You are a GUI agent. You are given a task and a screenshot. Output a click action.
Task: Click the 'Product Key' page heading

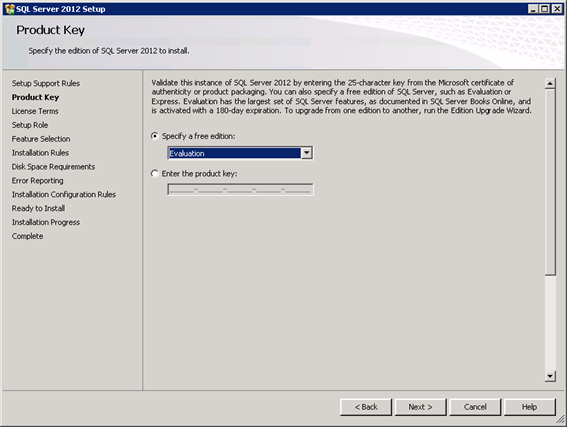[50, 30]
